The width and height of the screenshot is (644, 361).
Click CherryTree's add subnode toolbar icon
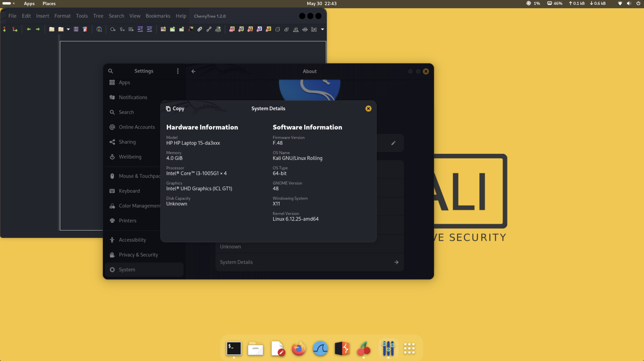point(15,29)
